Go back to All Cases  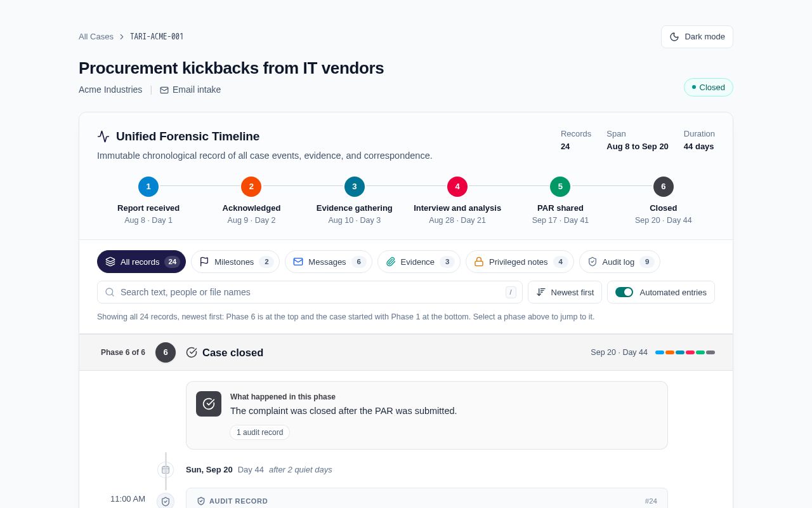(x=96, y=37)
